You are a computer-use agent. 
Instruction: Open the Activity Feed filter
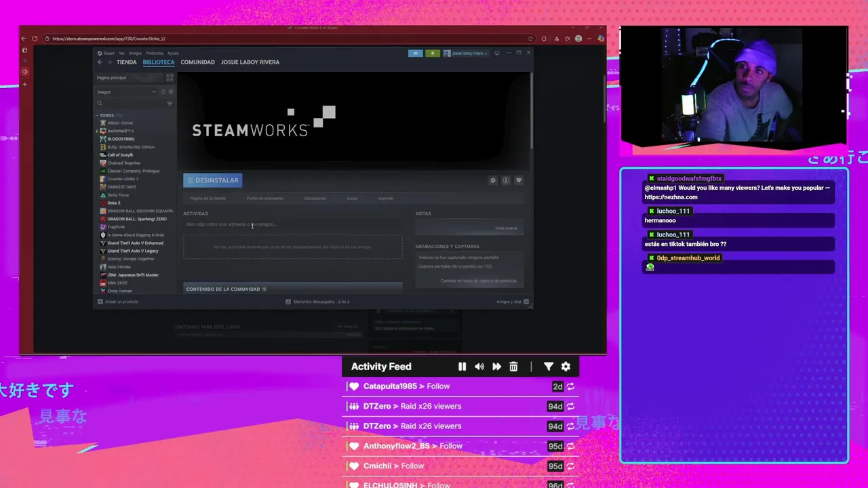[x=549, y=367]
